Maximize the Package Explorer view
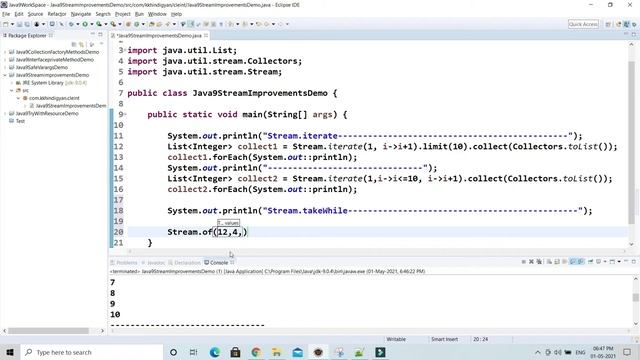 coord(100,34)
